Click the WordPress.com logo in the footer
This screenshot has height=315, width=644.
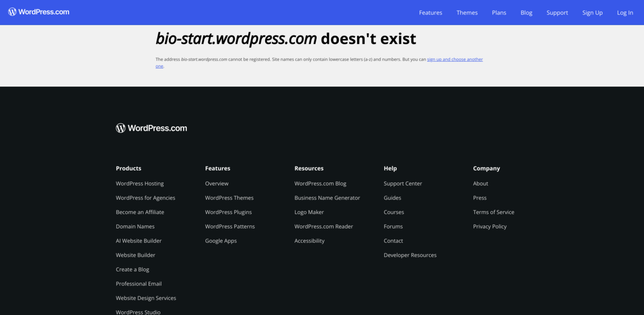pyautogui.click(x=151, y=128)
